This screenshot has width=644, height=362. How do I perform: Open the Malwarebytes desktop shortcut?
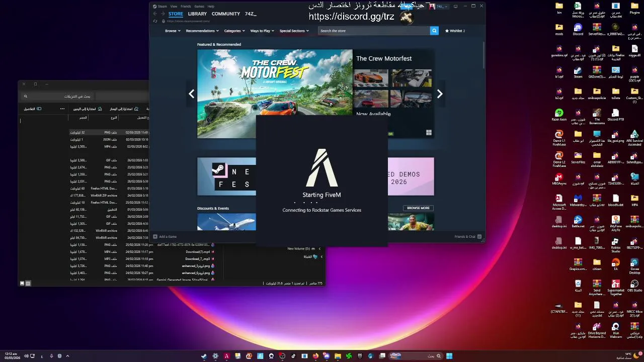[x=578, y=201]
